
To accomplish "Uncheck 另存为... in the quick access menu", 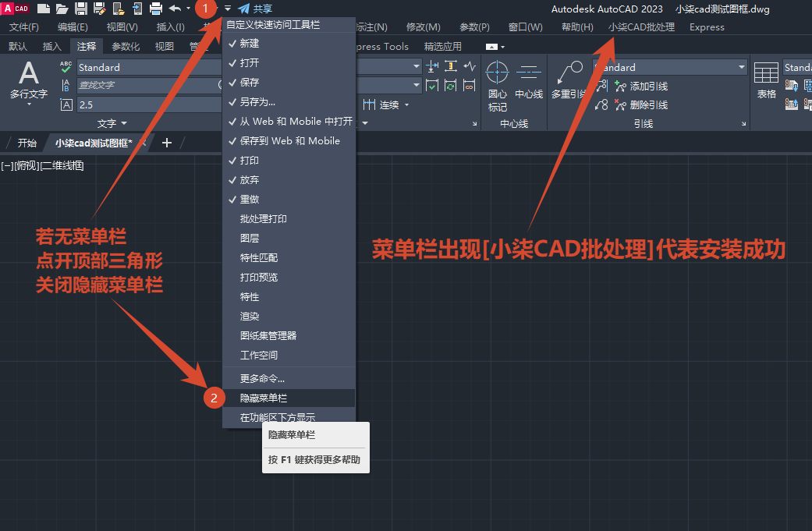I will (x=289, y=102).
